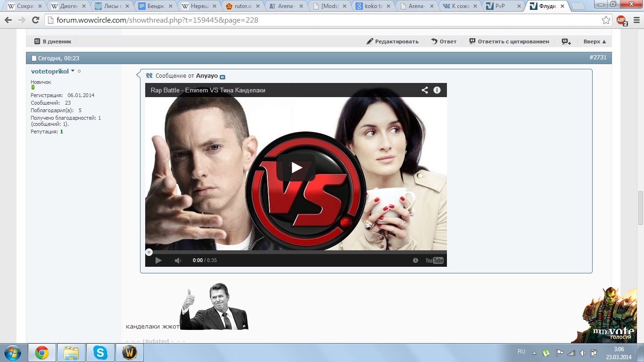Open a new browser tab

tap(578, 7)
